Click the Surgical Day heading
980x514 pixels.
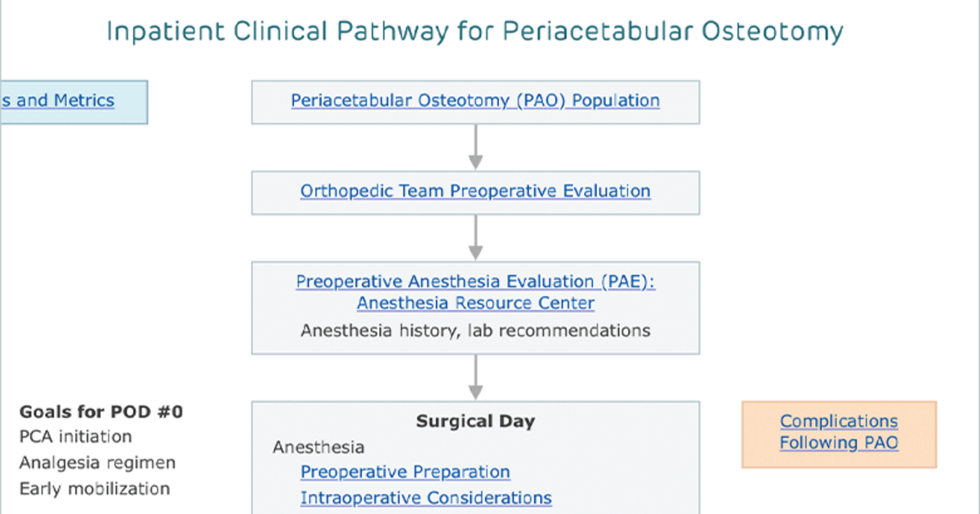pyautogui.click(x=475, y=422)
